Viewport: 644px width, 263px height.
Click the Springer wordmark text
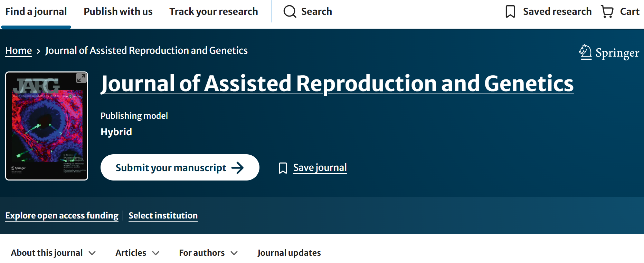pyautogui.click(x=617, y=53)
